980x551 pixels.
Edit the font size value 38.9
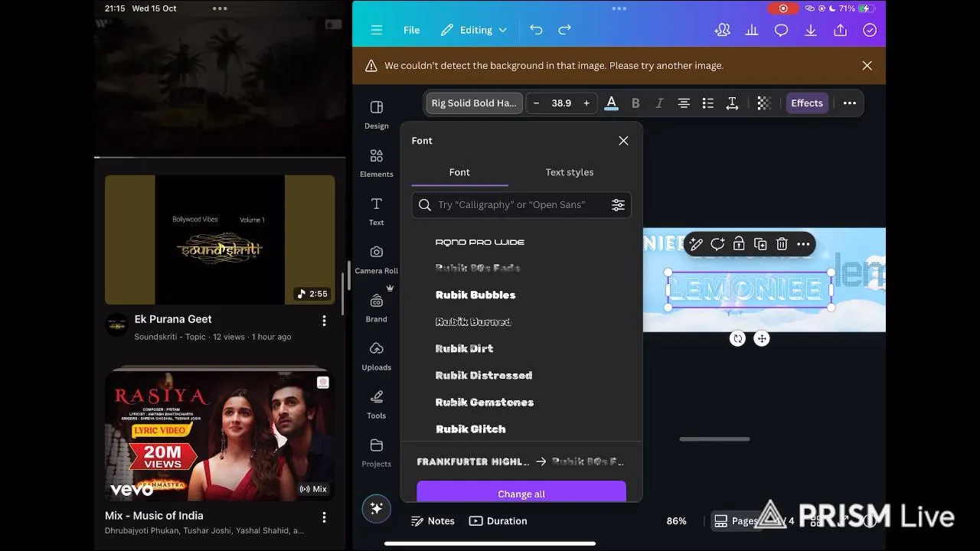tap(561, 103)
